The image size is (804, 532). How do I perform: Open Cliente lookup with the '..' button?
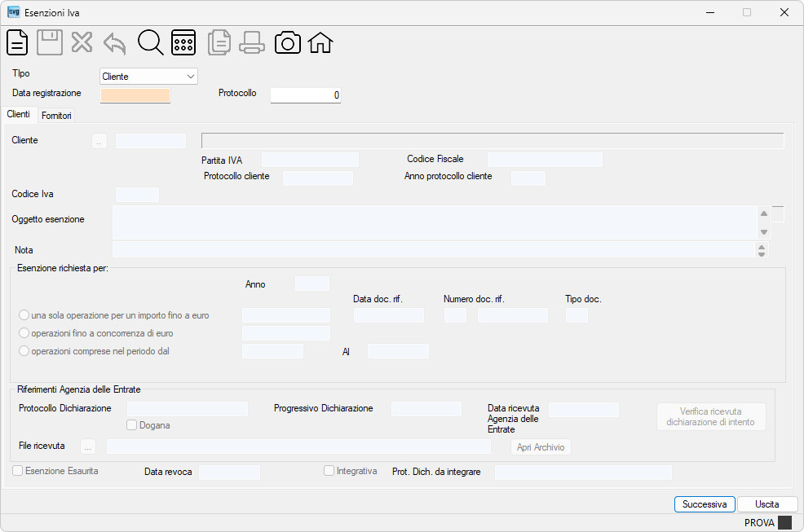coord(99,141)
